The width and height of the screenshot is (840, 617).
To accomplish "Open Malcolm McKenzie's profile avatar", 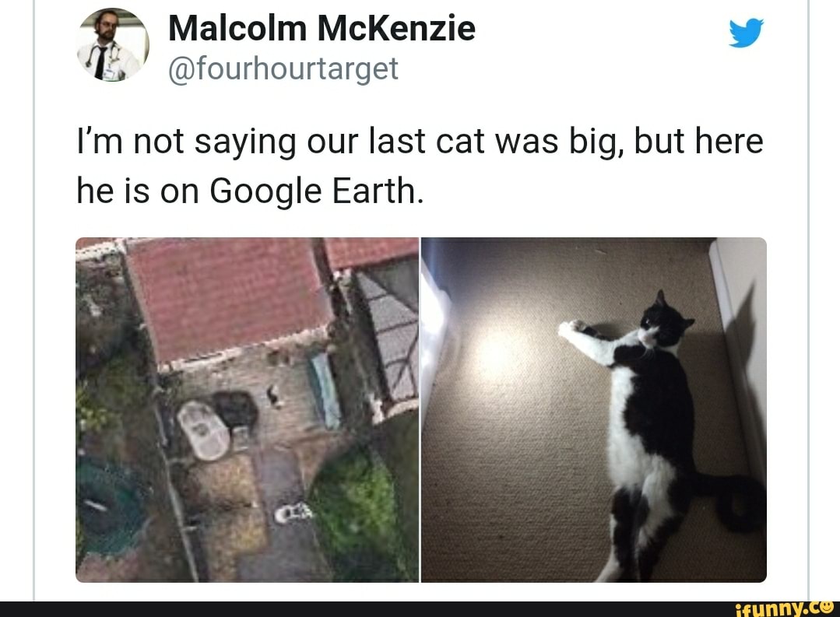I will tap(113, 45).
